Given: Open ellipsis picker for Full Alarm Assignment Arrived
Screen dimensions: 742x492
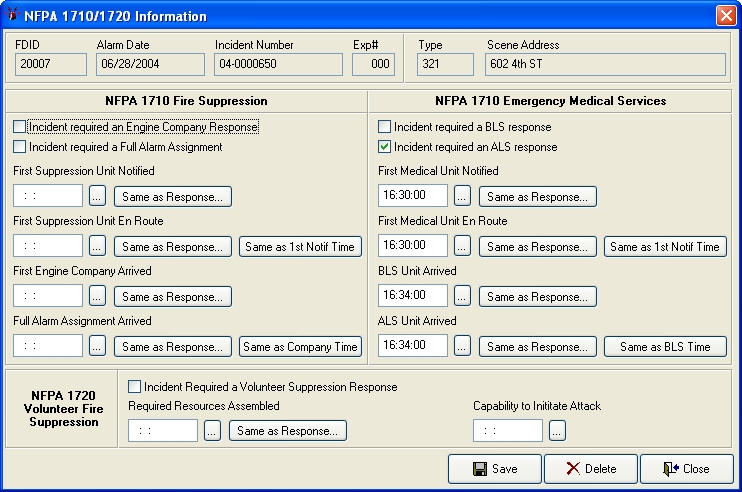Looking at the screenshot, I should click(x=97, y=346).
